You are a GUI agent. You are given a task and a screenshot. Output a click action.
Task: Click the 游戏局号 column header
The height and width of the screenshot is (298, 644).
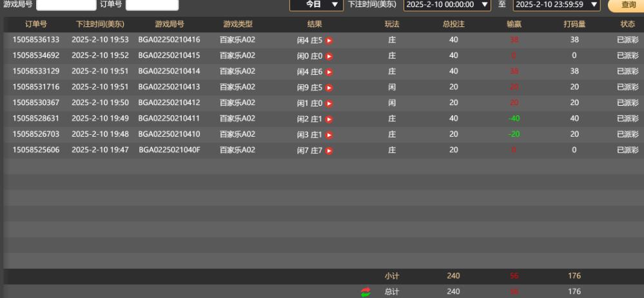click(x=169, y=25)
